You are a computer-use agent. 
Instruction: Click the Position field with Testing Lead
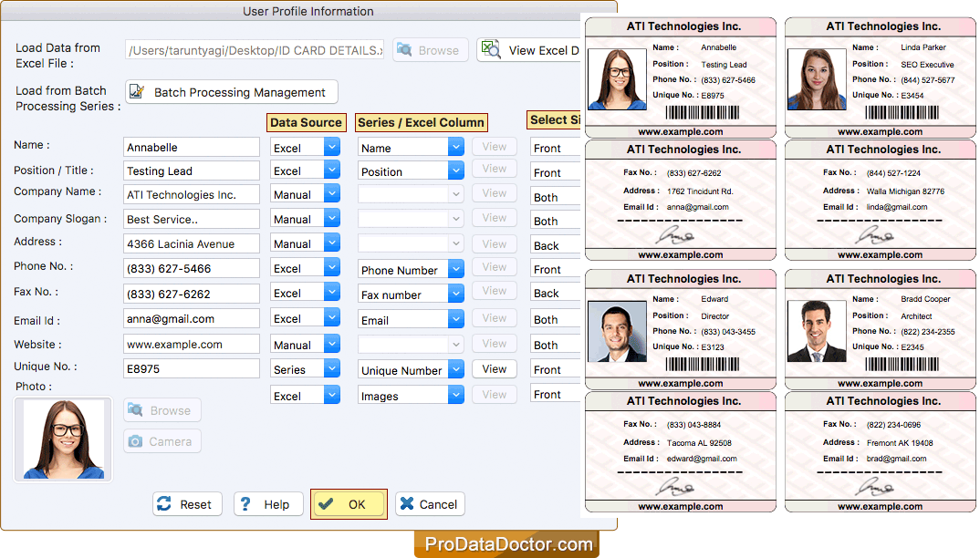click(x=192, y=170)
